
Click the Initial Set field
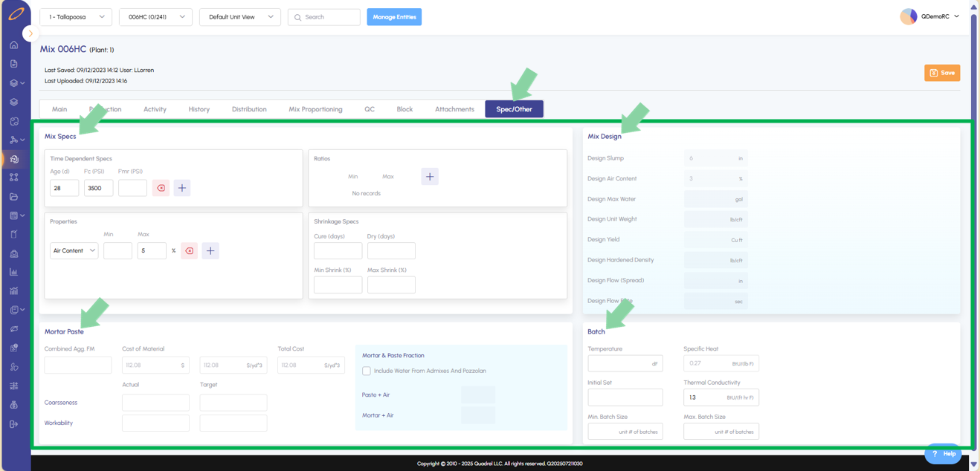(625, 397)
